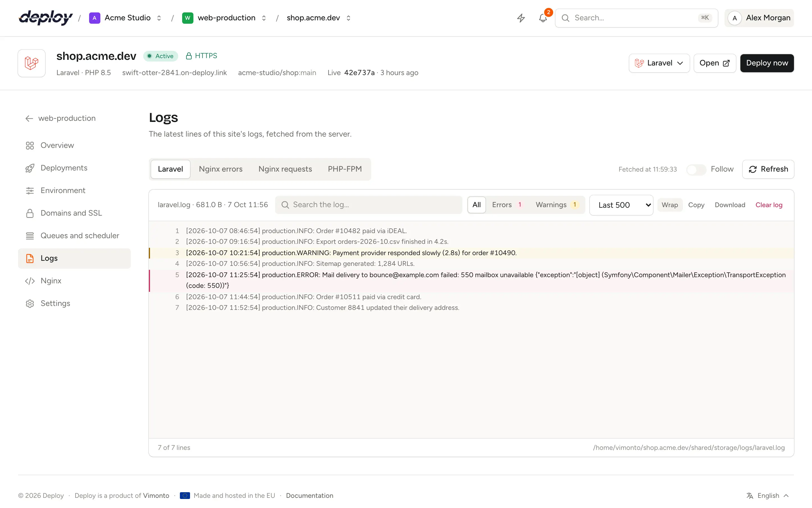
Task: Open the Last 500 lines selector
Action: point(621,205)
